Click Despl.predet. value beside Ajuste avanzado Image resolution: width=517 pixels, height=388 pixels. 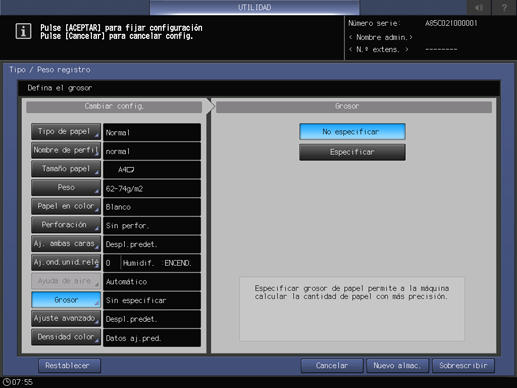coord(152,319)
